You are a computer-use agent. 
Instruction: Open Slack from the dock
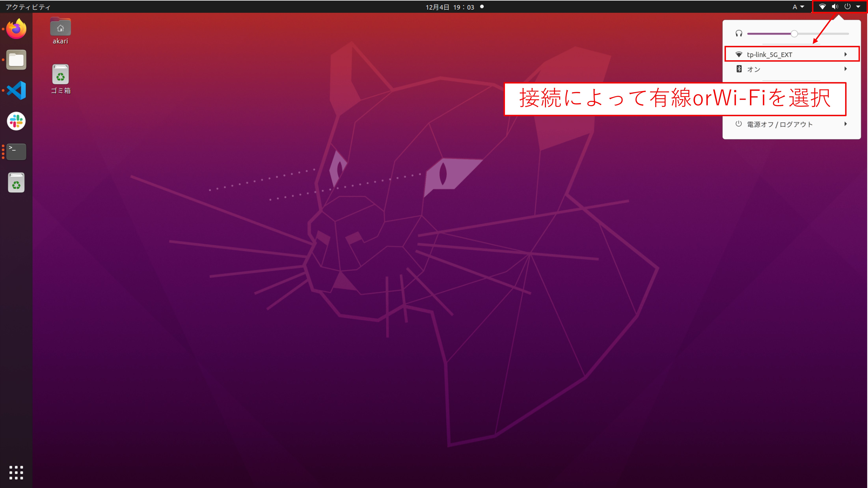pos(16,121)
